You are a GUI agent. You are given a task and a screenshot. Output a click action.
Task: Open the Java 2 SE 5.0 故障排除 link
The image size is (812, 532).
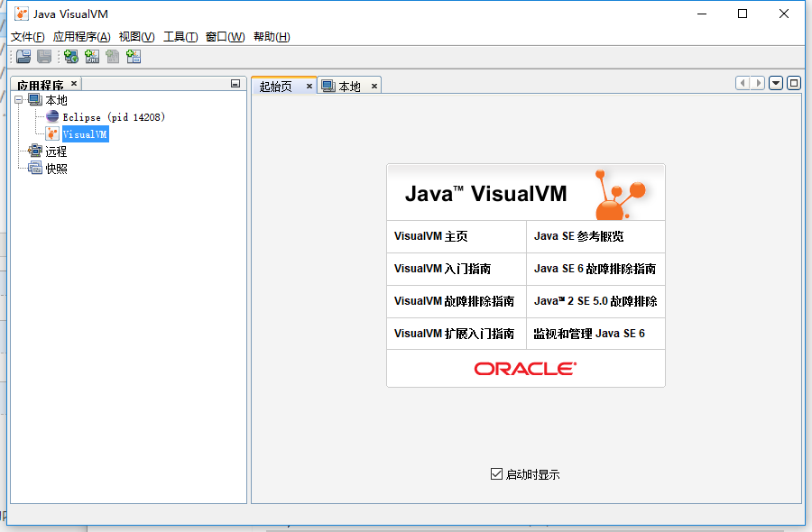(x=595, y=301)
